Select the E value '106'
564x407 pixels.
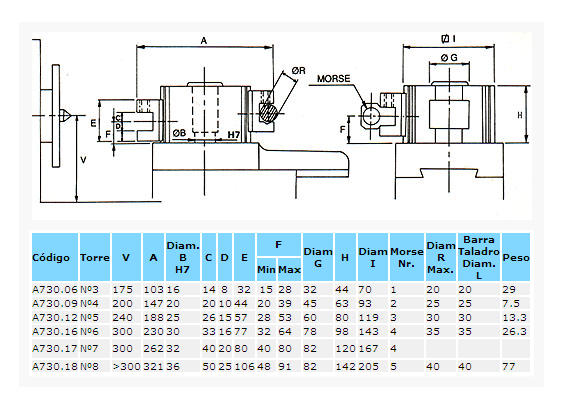pos(245,366)
